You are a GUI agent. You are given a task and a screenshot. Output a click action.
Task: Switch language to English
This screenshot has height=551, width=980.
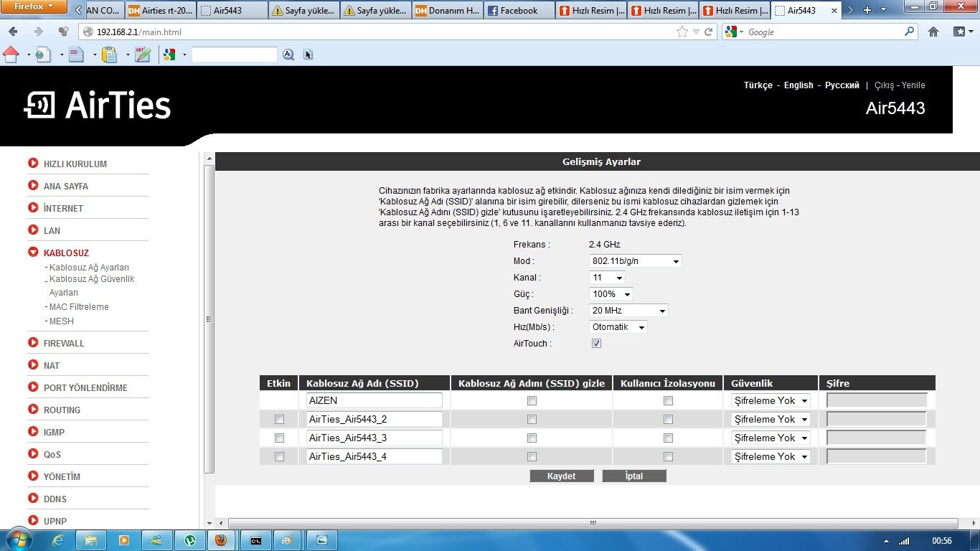pyautogui.click(x=798, y=85)
